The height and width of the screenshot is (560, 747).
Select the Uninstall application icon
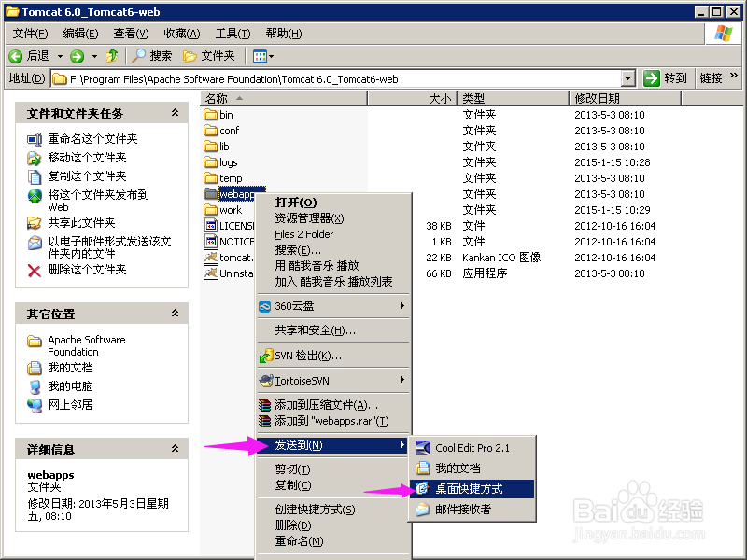tap(211, 273)
